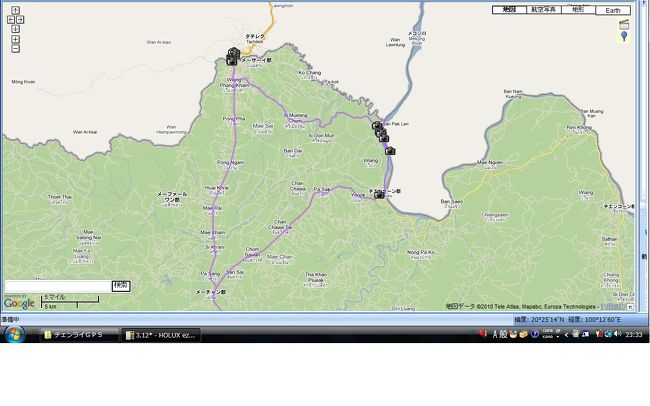
Task: Switch to 航空写真 satellite view
Action: pyautogui.click(x=543, y=9)
